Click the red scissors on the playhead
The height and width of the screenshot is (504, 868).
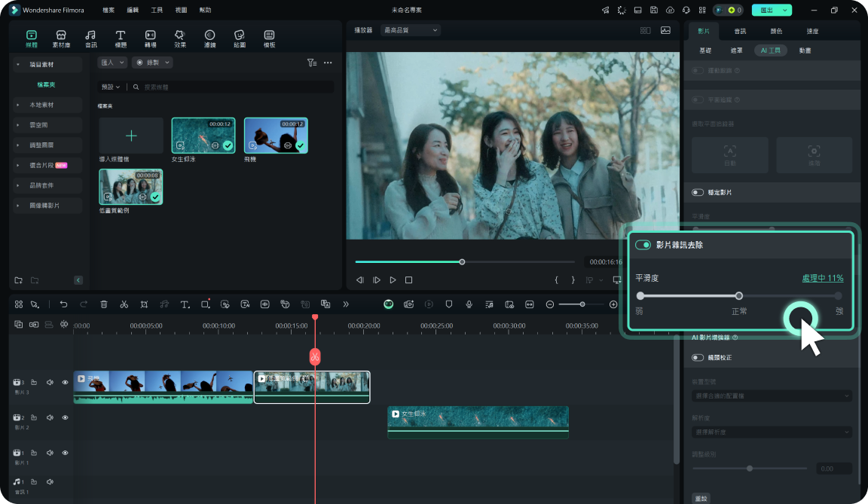(x=315, y=357)
